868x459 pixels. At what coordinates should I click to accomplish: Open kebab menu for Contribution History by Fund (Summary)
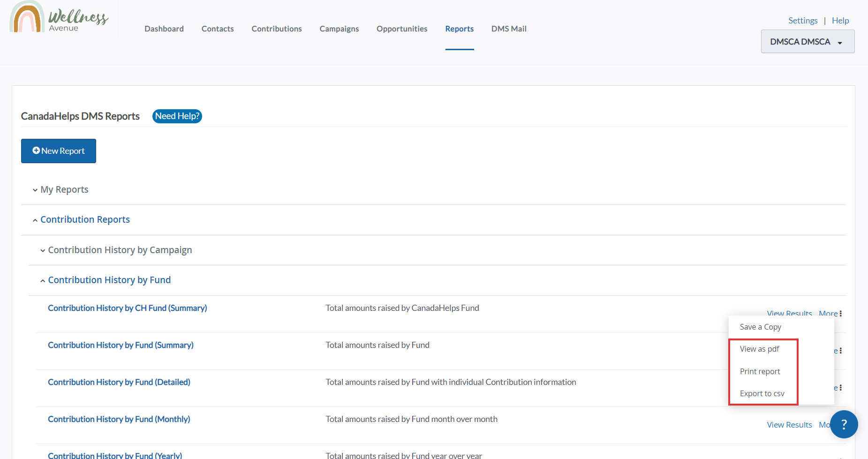840,351
